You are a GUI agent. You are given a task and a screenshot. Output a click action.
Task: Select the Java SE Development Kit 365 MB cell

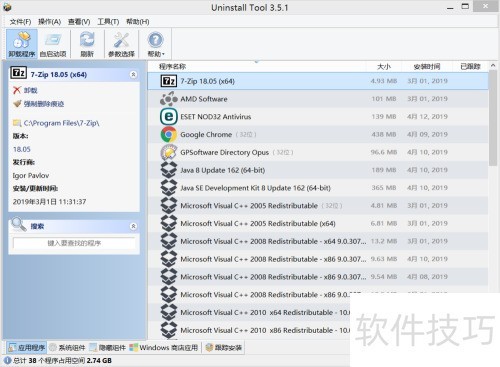tap(384, 188)
